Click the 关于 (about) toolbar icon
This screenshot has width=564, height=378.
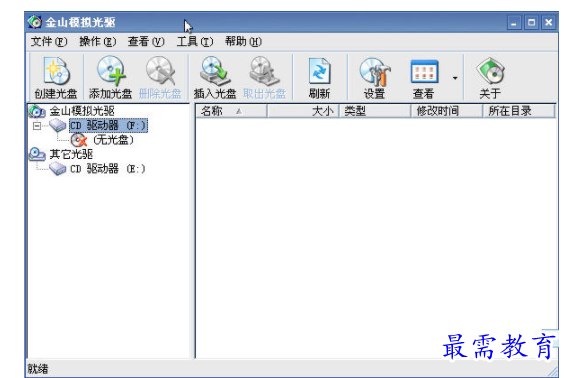(x=490, y=77)
